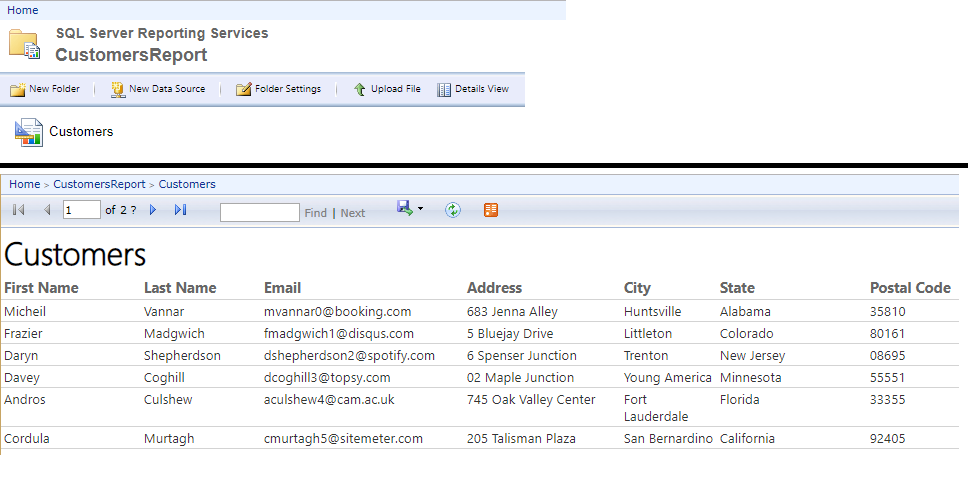This screenshot has width=968, height=499.
Task: Click the State column header
Action: pos(737,288)
